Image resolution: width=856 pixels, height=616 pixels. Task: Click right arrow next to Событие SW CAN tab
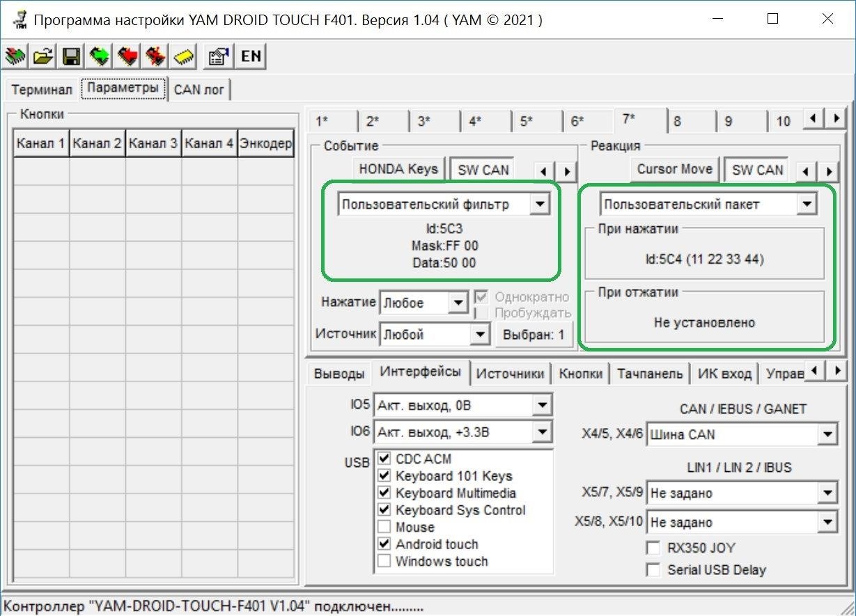[x=566, y=171]
